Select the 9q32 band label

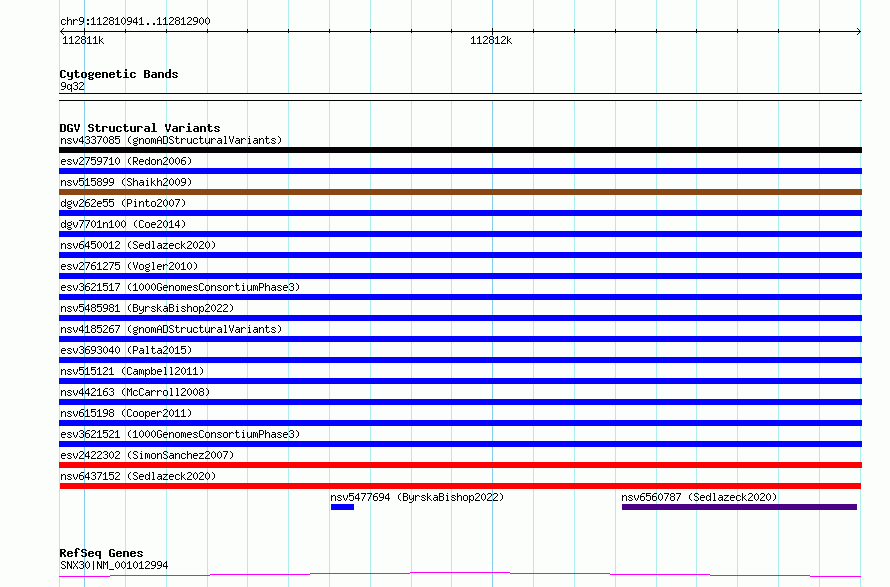(72, 86)
